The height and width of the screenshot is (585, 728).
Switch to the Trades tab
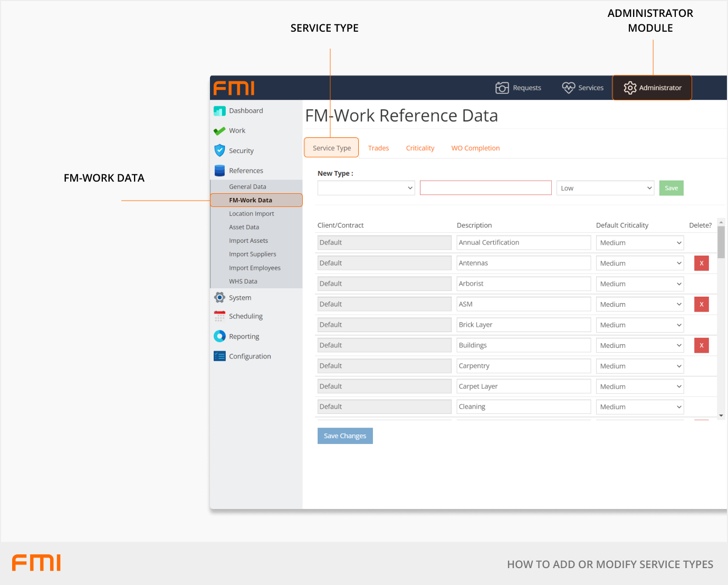(x=378, y=148)
